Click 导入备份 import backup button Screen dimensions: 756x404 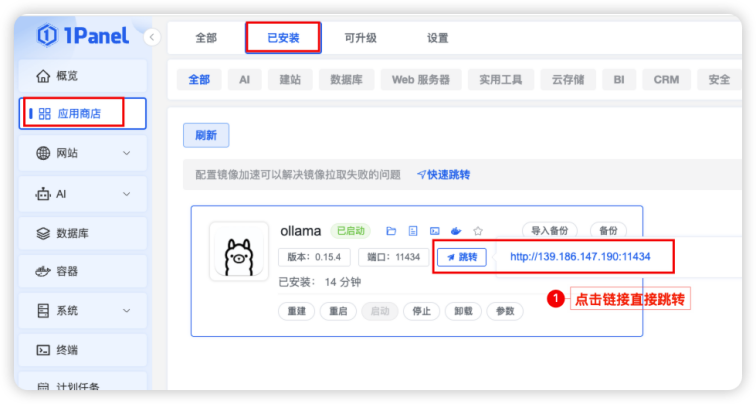(x=550, y=231)
